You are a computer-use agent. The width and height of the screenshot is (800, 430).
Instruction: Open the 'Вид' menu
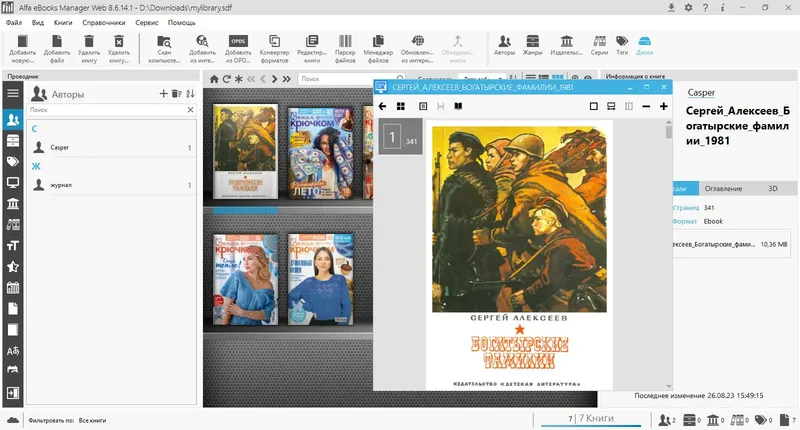[38, 23]
